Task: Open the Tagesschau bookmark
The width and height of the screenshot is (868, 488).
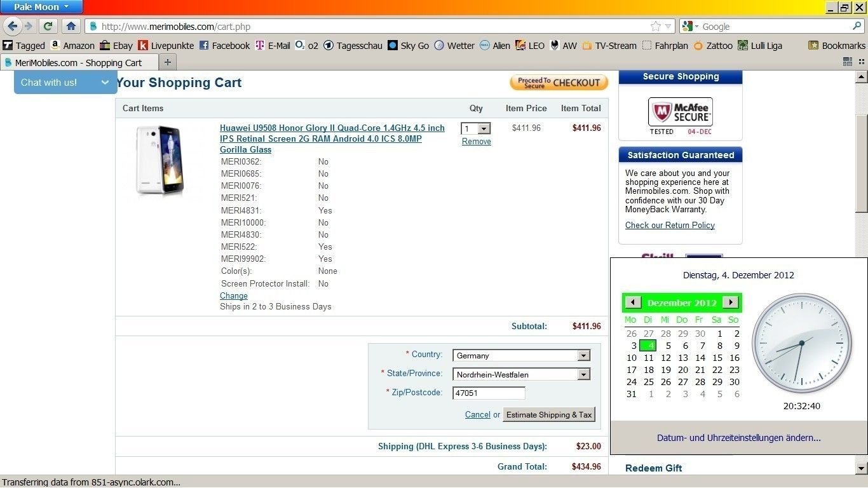Action: tap(353, 45)
